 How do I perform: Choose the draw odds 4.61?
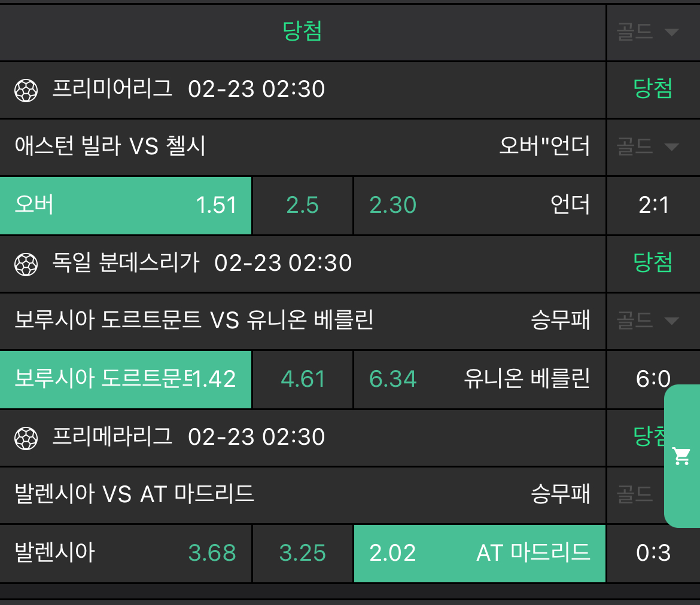[303, 379]
